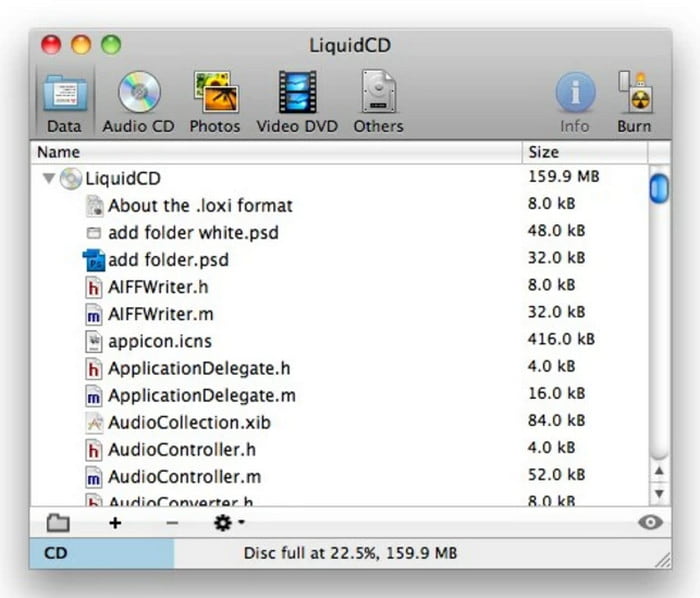Screen dimensions: 700x598
Task: Add files with the plus button
Action: pos(115,523)
